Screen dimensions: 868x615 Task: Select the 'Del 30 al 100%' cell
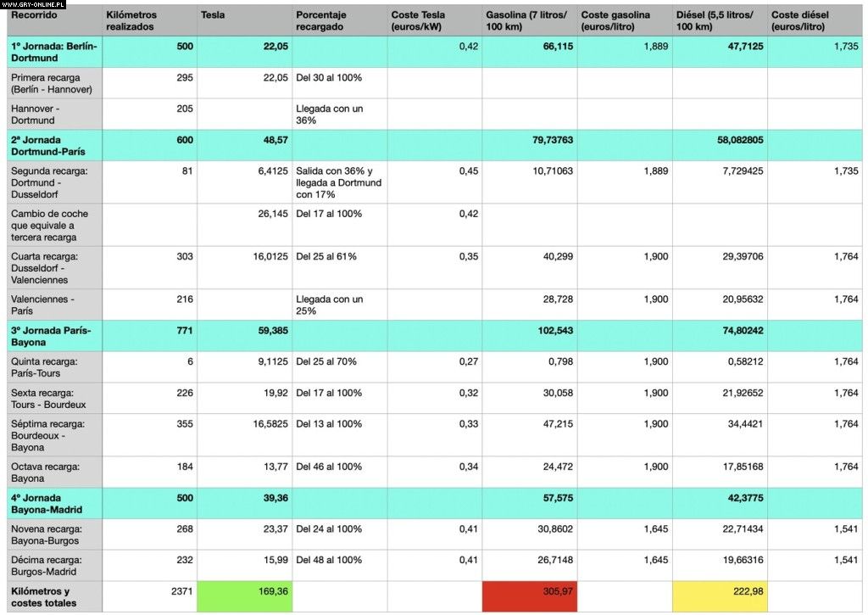tap(329, 77)
